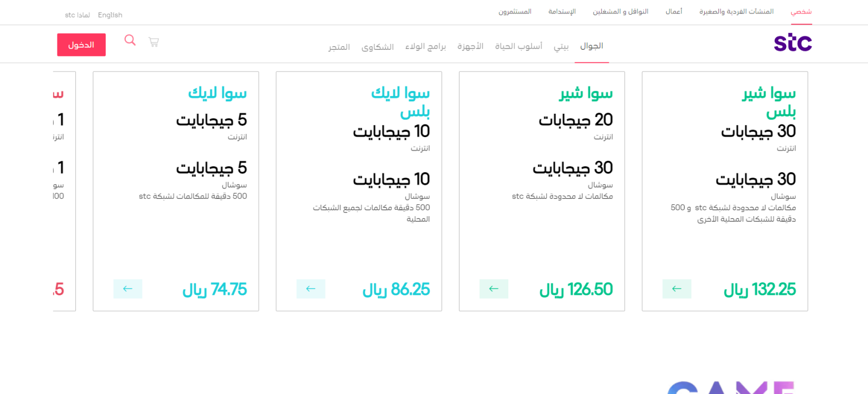Screen dimensions: 868x394
Task: Click the سوا لايك بلس plan title
Action: click(x=400, y=102)
